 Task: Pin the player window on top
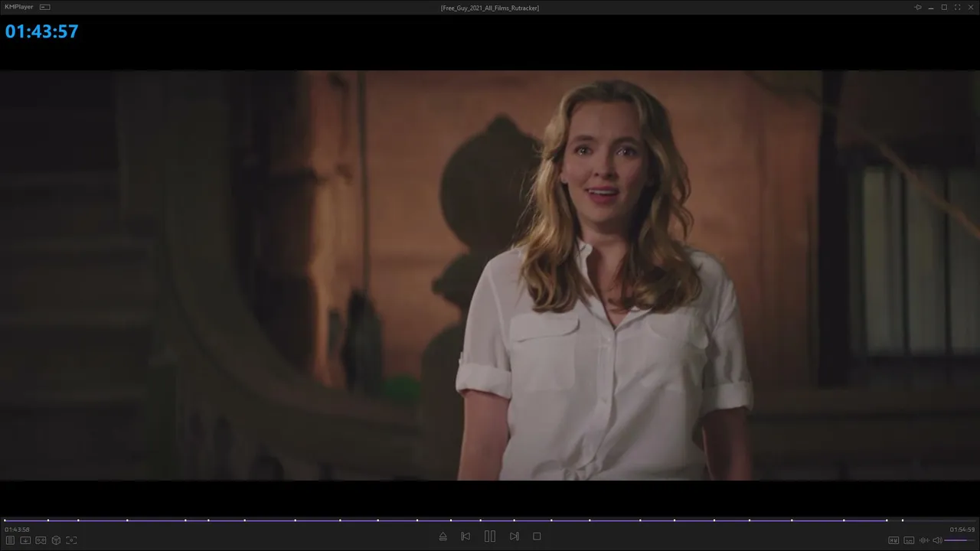click(x=918, y=7)
